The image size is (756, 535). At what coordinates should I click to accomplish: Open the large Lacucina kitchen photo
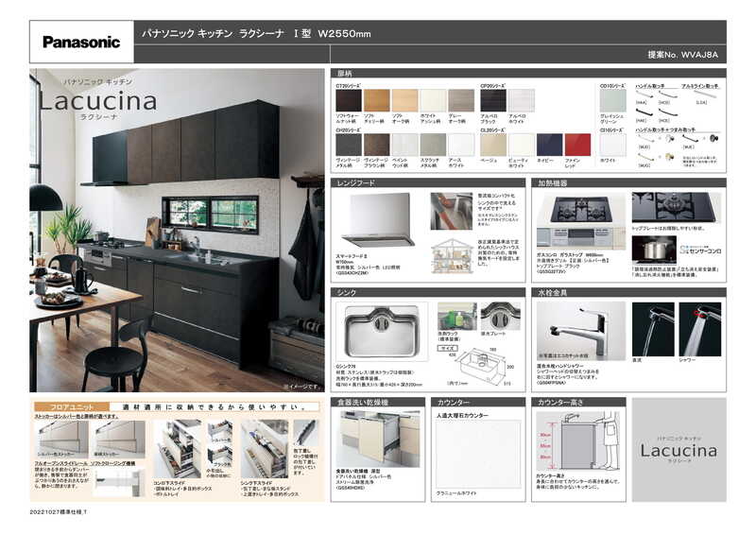click(177, 230)
